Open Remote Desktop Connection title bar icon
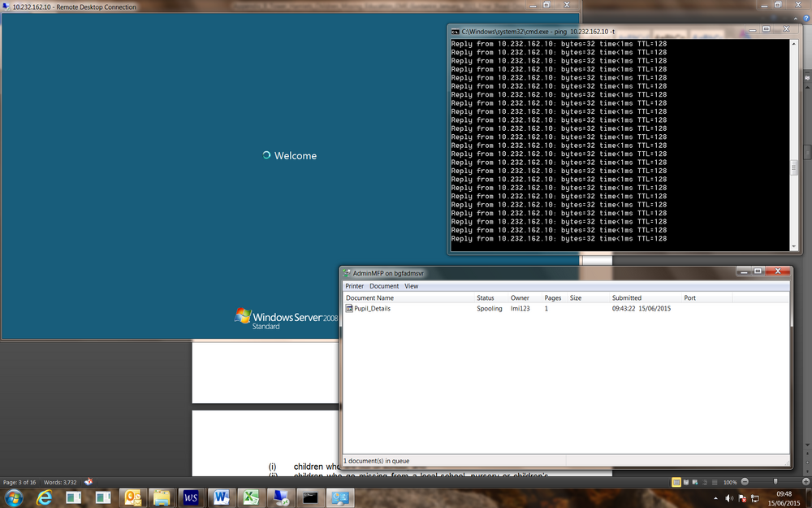 click(x=6, y=7)
